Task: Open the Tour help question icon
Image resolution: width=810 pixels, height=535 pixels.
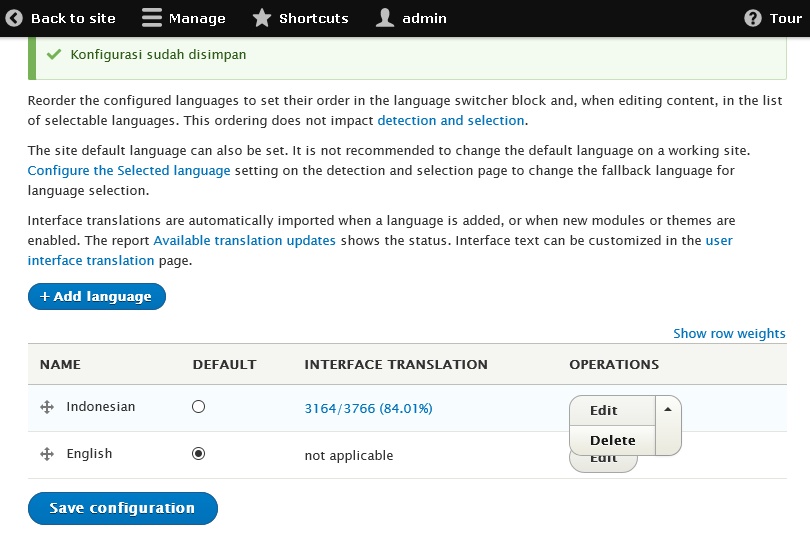Action: pyautogui.click(x=753, y=18)
